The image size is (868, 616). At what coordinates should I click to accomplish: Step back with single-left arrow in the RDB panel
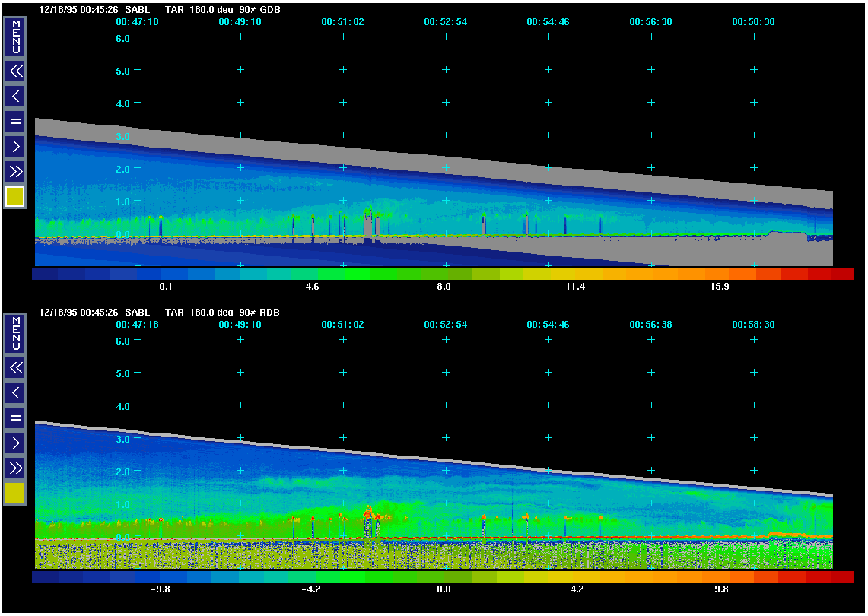point(15,393)
